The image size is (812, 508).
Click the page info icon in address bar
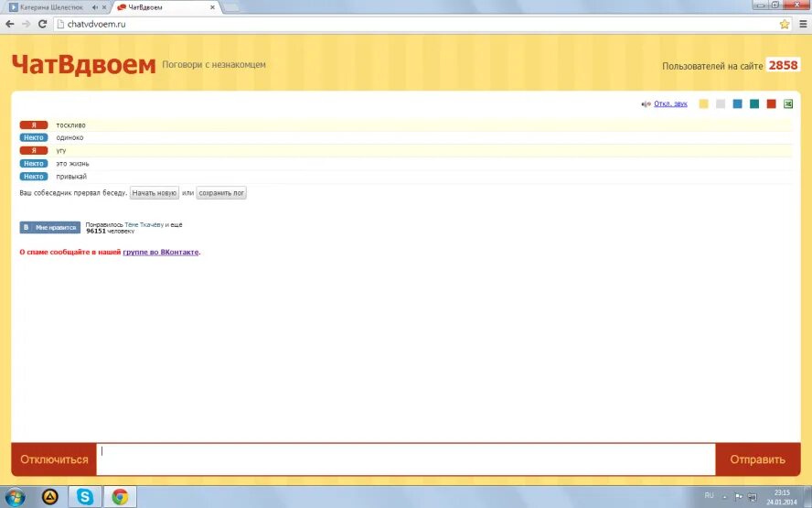point(60,24)
